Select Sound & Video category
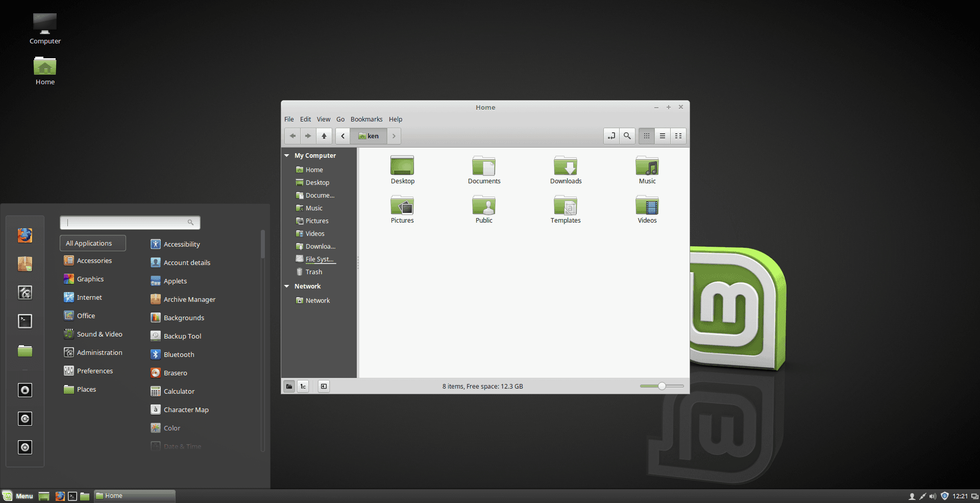This screenshot has width=980, height=503. click(x=93, y=334)
